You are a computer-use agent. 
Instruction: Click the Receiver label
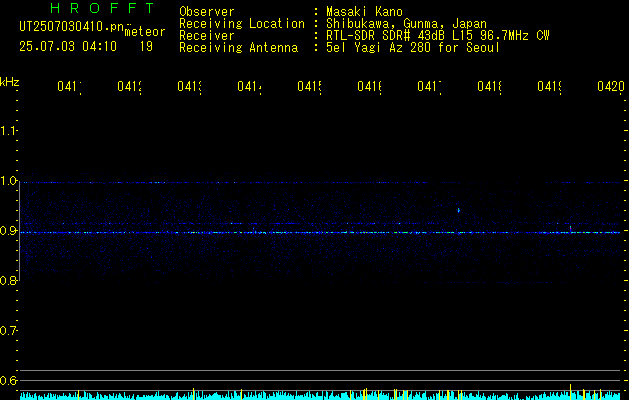tap(207, 36)
